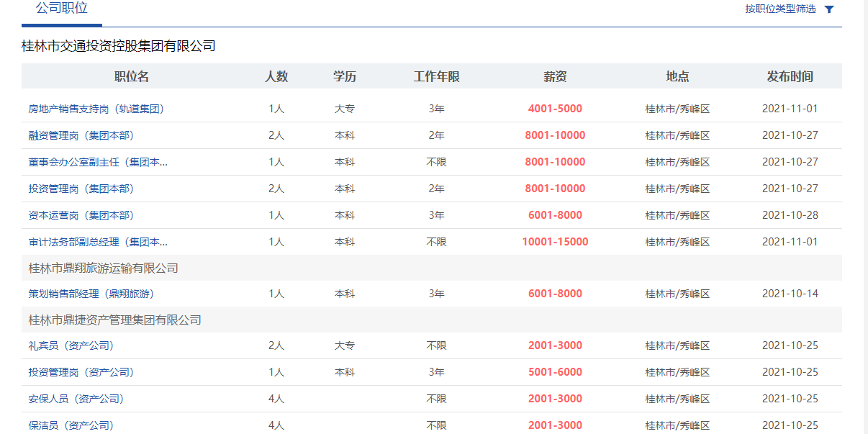Image resolution: width=868 pixels, height=434 pixels.
Task: Open 保洁员（资产公司） job link
Action: click(x=71, y=425)
